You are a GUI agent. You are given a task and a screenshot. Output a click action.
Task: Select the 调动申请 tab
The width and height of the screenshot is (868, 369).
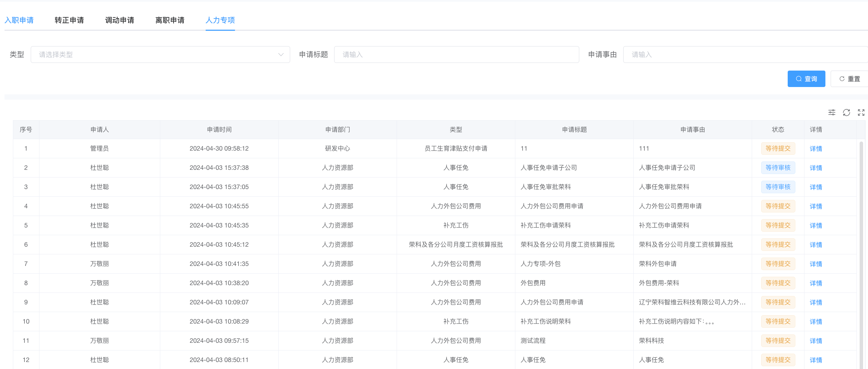(x=119, y=20)
